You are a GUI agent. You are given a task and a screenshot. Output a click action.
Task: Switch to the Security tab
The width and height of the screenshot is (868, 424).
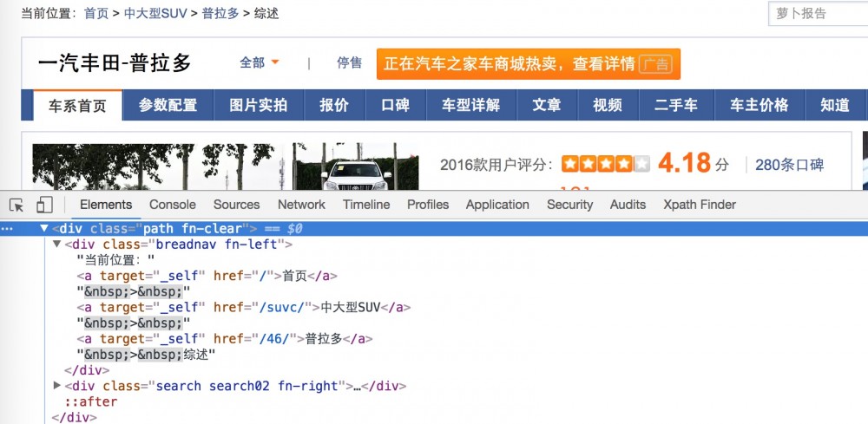[569, 205]
